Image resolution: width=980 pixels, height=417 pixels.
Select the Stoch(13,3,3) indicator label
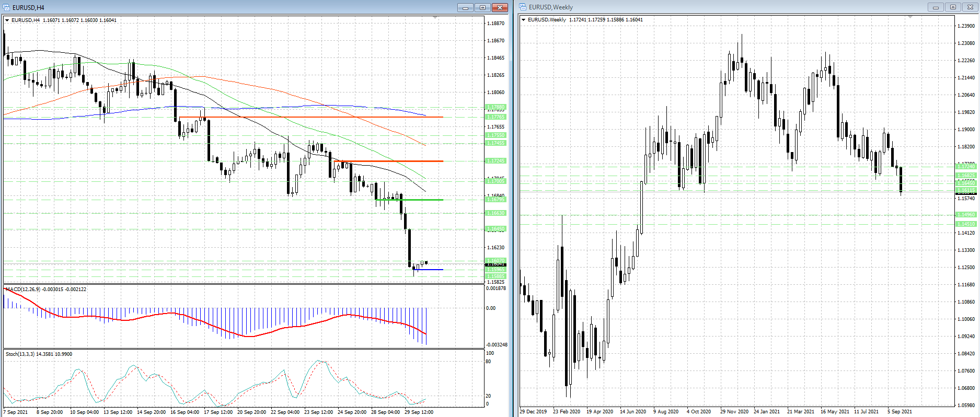click(20, 354)
